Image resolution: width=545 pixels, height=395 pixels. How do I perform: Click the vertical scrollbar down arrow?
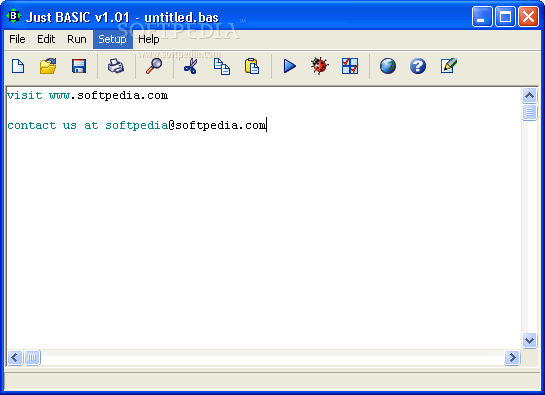coord(529,340)
